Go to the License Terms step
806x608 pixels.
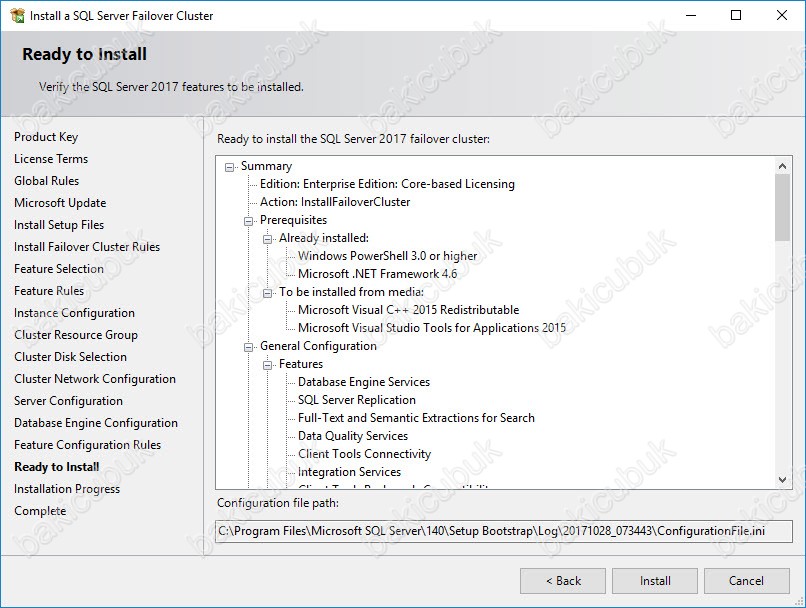point(51,159)
